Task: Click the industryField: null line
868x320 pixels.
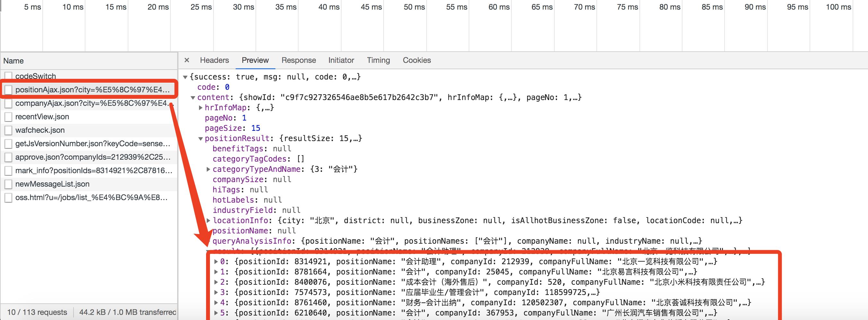Action: click(256, 210)
